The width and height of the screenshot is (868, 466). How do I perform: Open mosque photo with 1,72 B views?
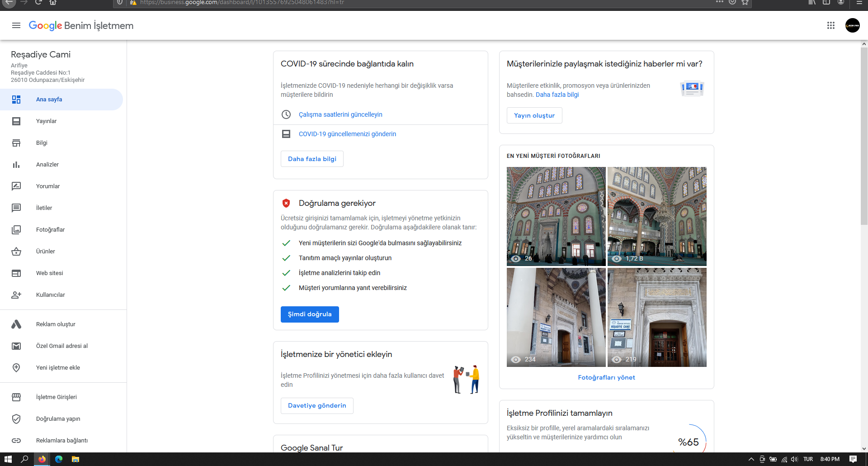[x=657, y=216]
